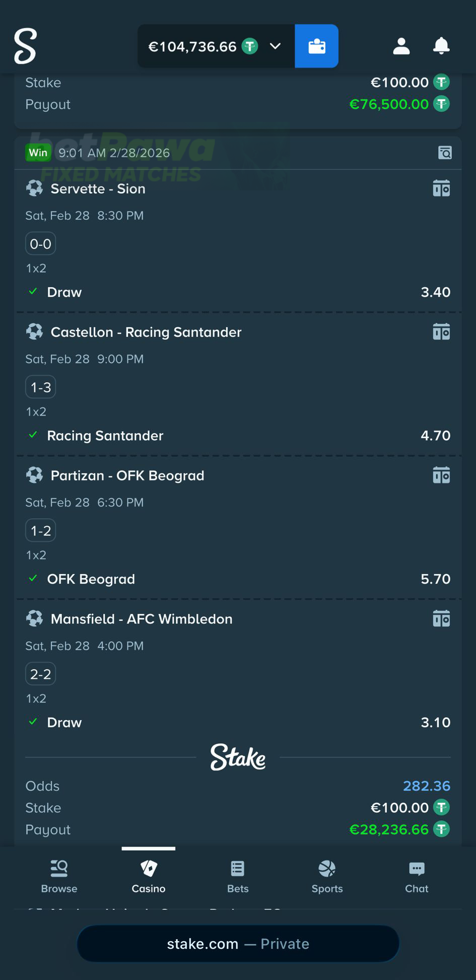Click the Mansfield - AFC Wimbledon match title
Image resolution: width=476 pixels, height=980 pixels.
pyautogui.click(x=142, y=619)
